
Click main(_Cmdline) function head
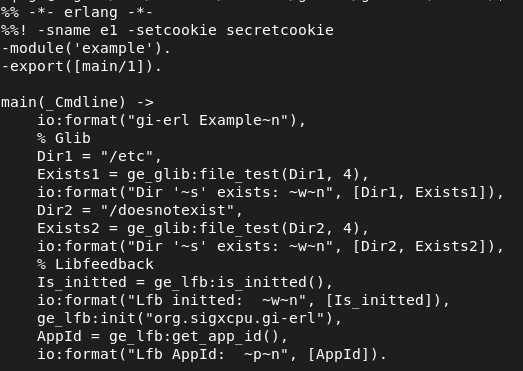(77, 102)
